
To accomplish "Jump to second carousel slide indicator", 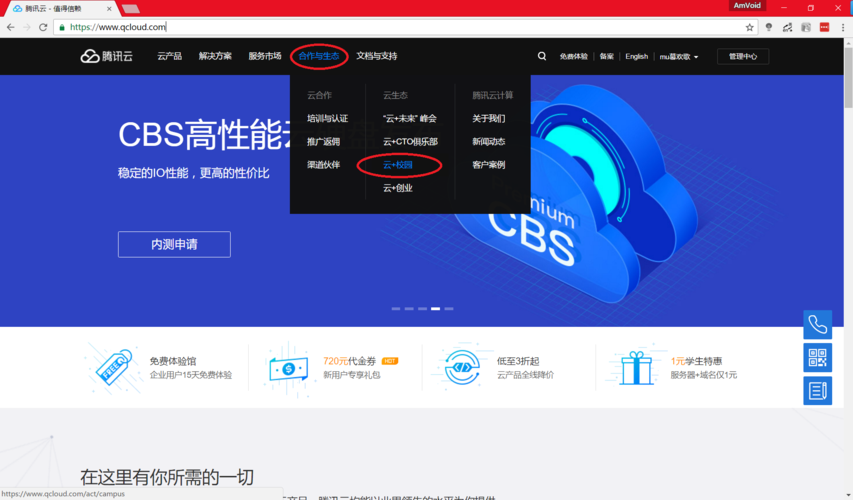I will click(x=409, y=308).
